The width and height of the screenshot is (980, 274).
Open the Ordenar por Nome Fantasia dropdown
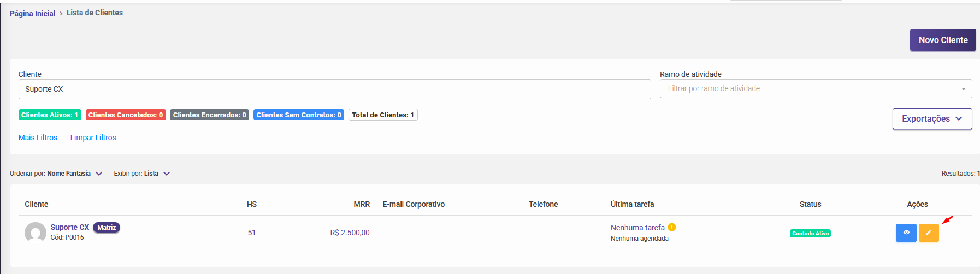[x=74, y=174]
